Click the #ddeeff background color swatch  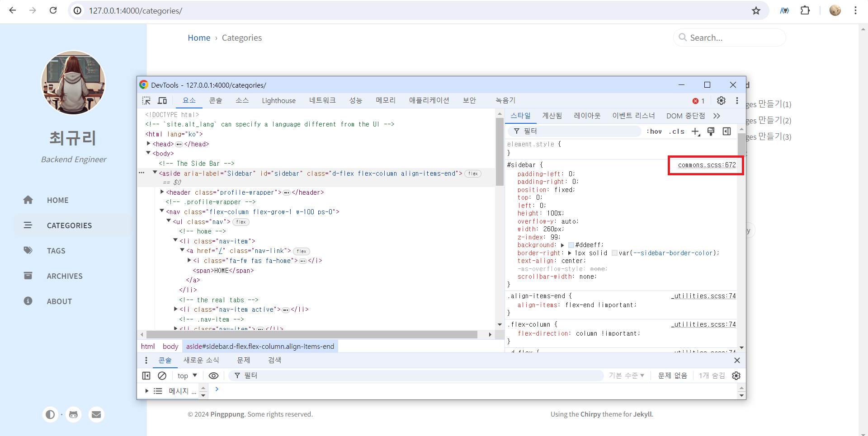[571, 245]
